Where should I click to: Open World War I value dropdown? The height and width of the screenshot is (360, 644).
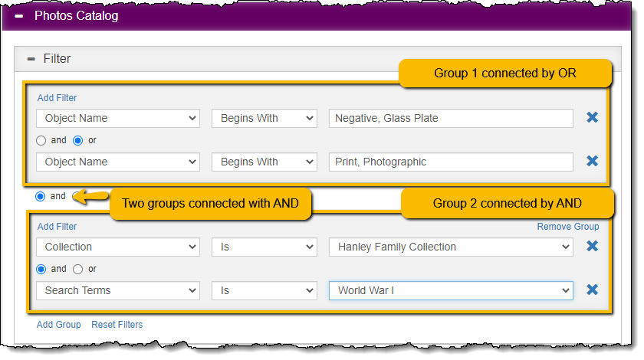click(x=451, y=290)
